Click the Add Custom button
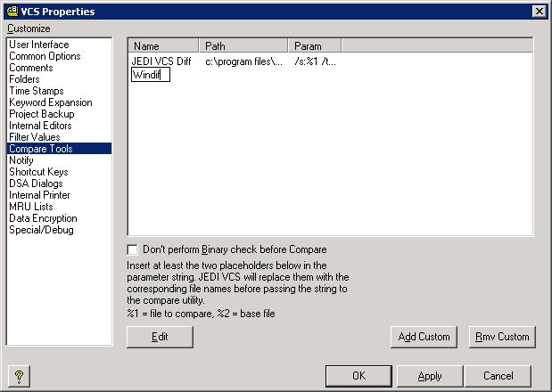This screenshot has height=392, width=552. click(x=424, y=337)
